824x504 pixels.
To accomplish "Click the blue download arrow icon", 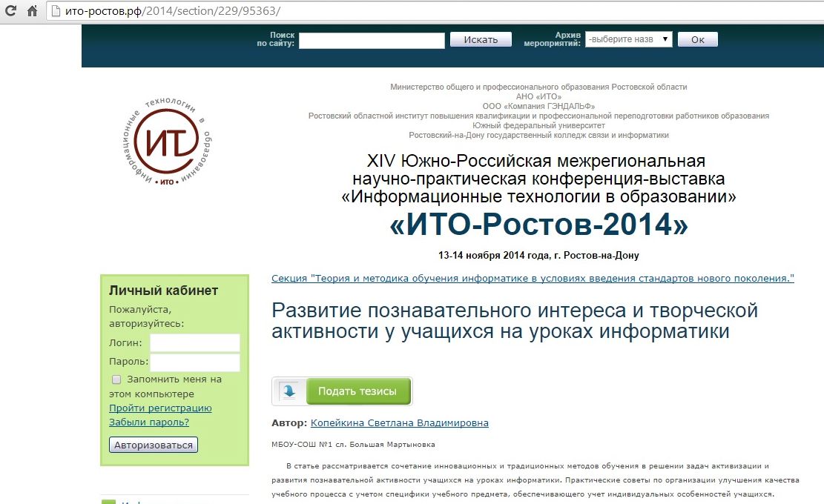I will pyautogui.click(x=289, y=391).
